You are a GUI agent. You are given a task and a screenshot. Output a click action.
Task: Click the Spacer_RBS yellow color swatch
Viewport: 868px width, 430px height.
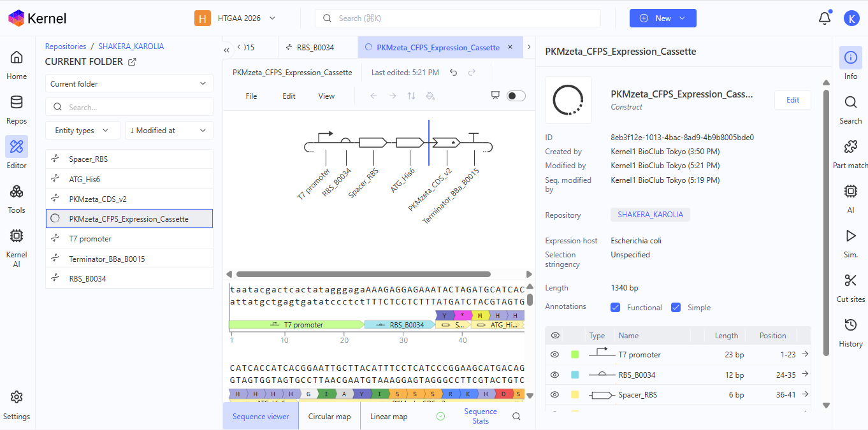point(575,395)
